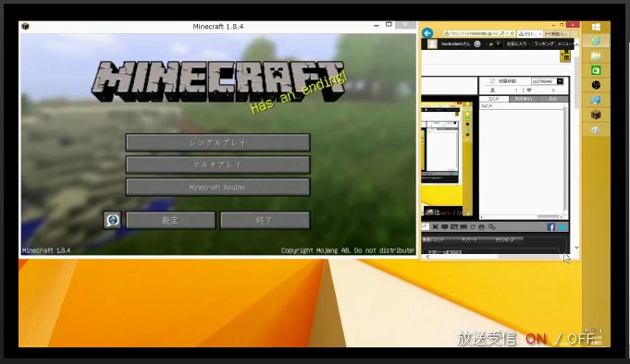630x364 pixels.
Task: Click the シングルプレイ button
Action: point(217,142)
